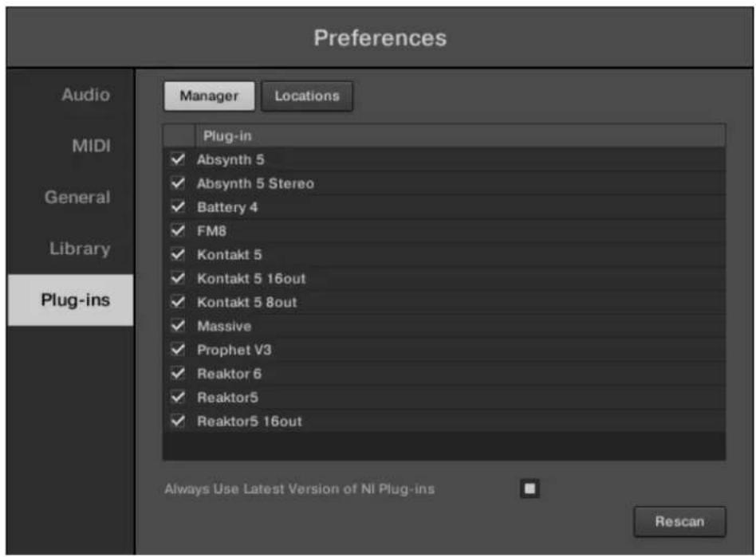Image resolution: width=756 pixels, height=557 pixels.
Task: Select the Plug-ins preferences page
Action: [x=76, y=300]
